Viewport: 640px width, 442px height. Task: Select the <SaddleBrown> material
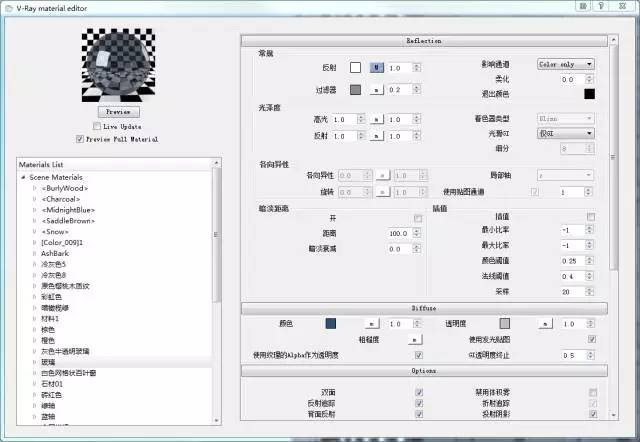tap(68, 221)
